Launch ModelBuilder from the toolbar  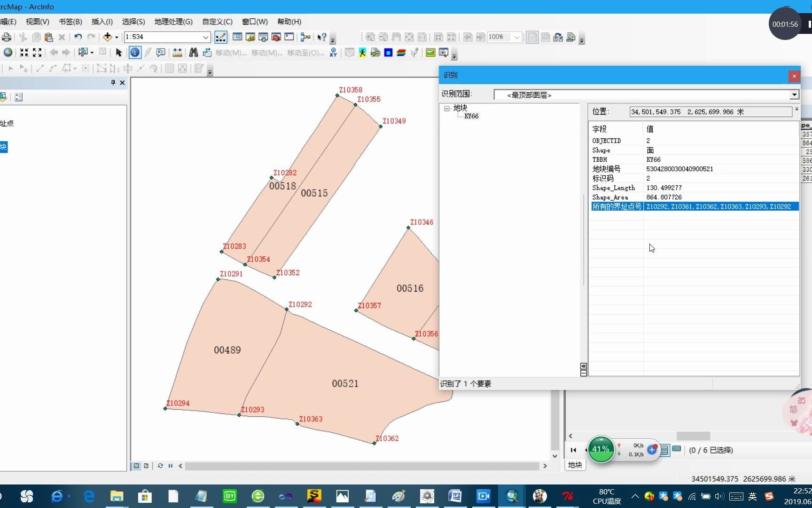coord(305,37)
